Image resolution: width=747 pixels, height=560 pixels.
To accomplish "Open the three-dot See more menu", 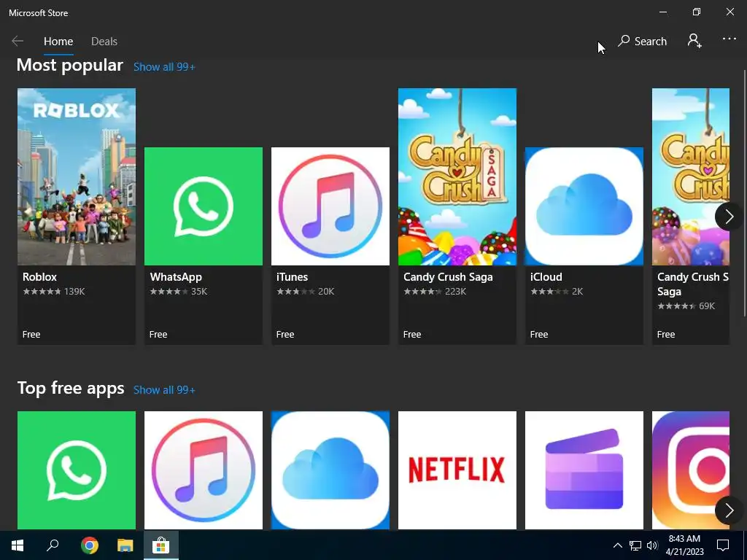I will [x=729, y=39].
